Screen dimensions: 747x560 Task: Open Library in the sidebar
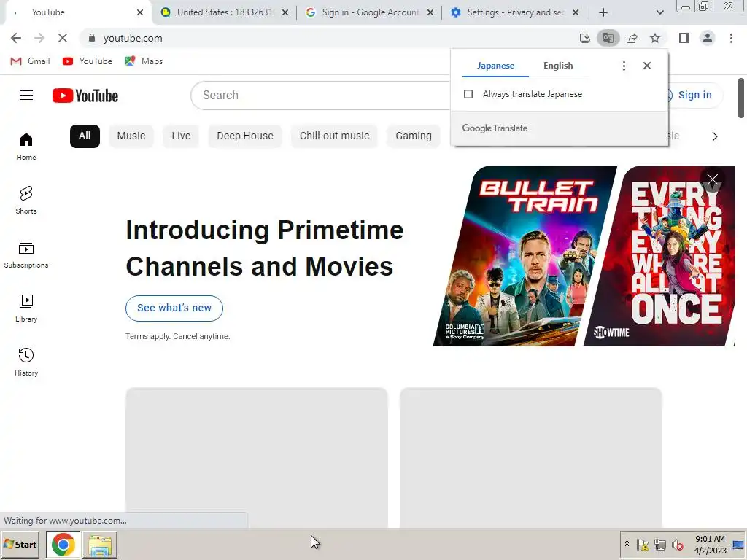tap(26, 308)
